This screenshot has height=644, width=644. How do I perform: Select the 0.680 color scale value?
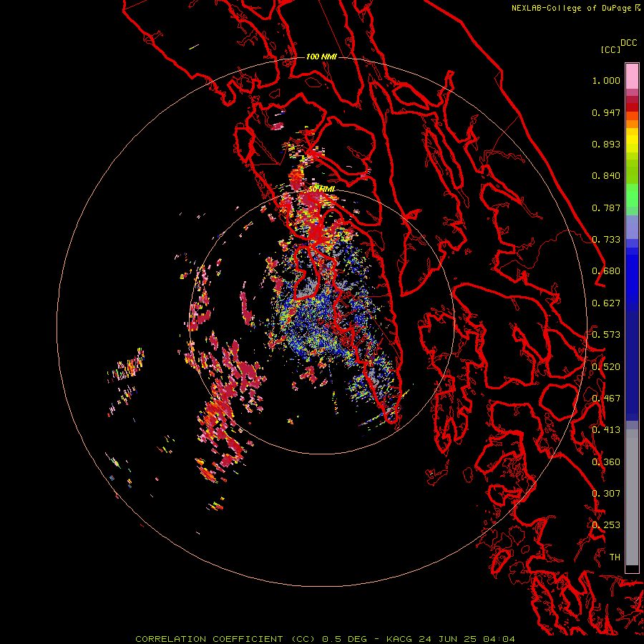click(x=606, y=271)
